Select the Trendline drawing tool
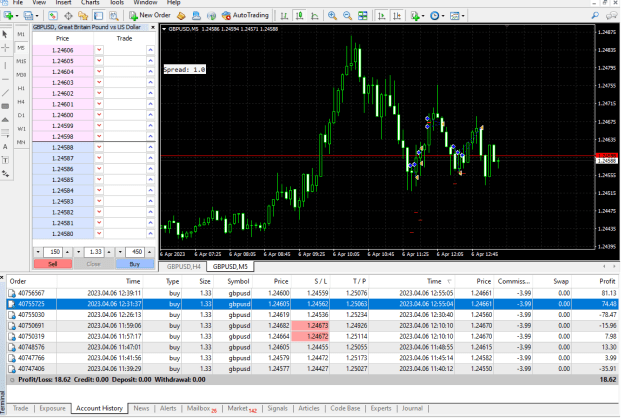The height and width of the screenshot is (418, 625). click(5, 93)
